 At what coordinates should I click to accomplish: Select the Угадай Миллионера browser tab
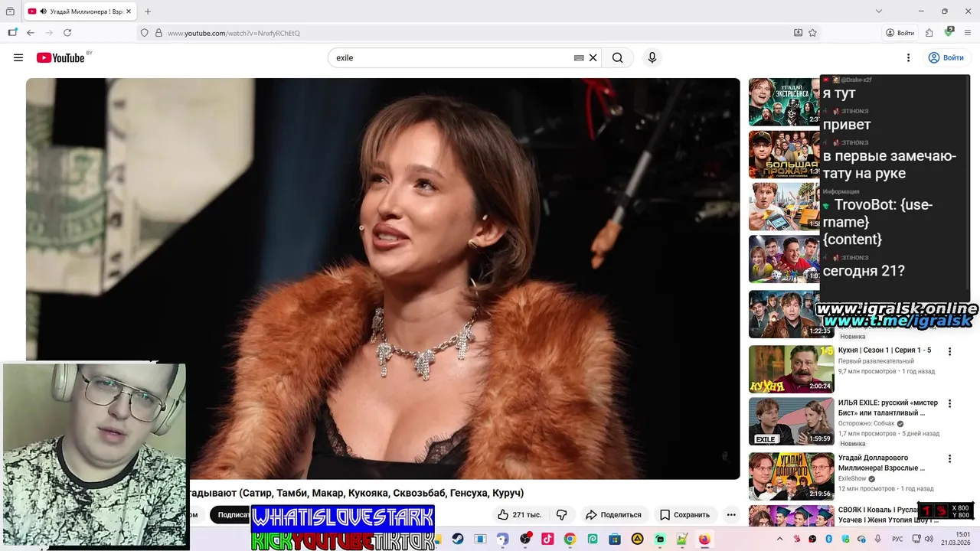coord(80,11)
